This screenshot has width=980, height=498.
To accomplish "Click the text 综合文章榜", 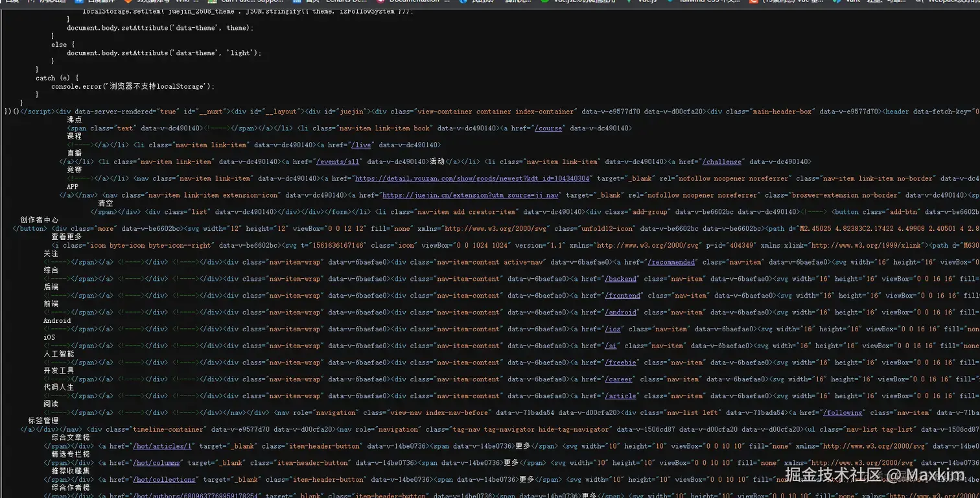I will tap(71, 438).
